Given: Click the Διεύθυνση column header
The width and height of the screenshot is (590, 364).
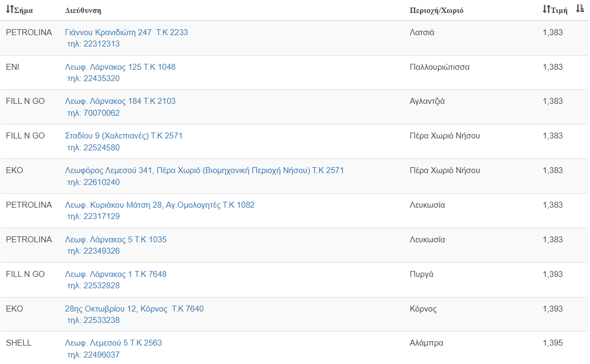Looking at the screenshot, I should (x=83, y=10).
